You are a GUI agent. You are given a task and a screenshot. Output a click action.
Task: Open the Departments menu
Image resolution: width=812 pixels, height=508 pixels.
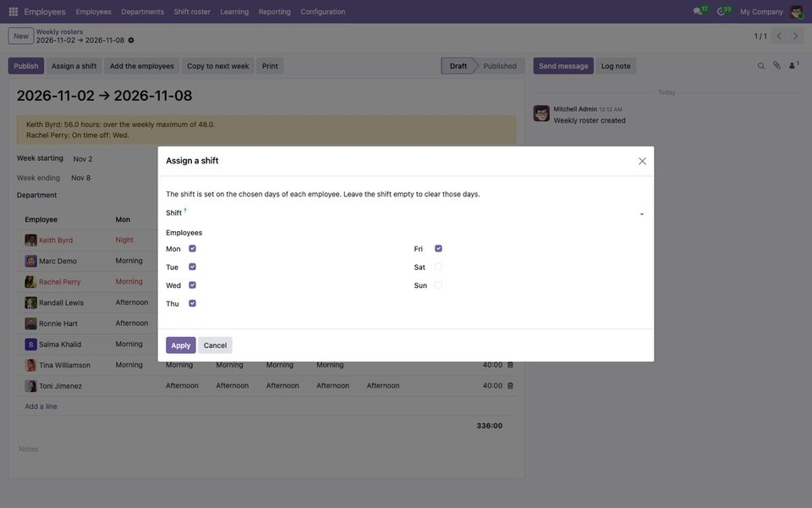[x=142, y=11]
